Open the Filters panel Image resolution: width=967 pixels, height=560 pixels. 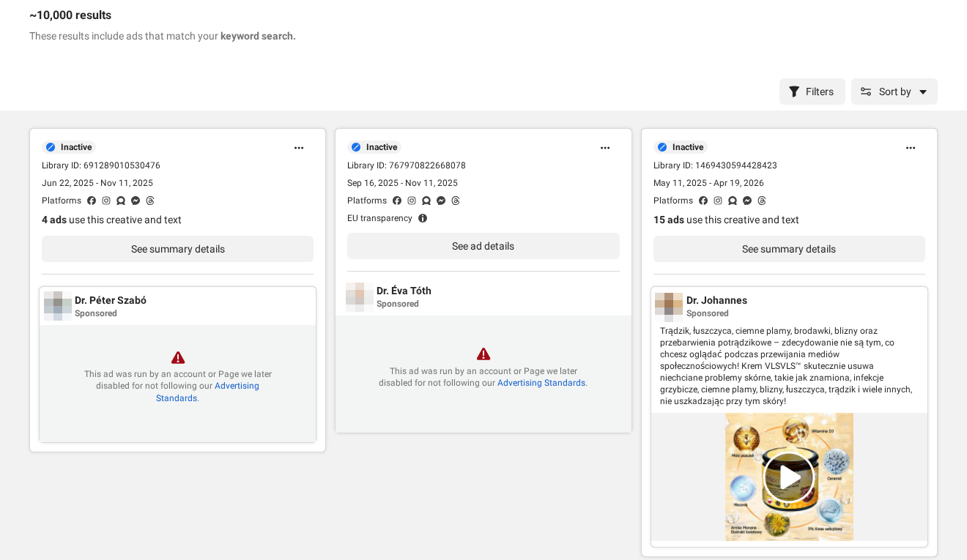pyautogui.click(x=812, y=92)
